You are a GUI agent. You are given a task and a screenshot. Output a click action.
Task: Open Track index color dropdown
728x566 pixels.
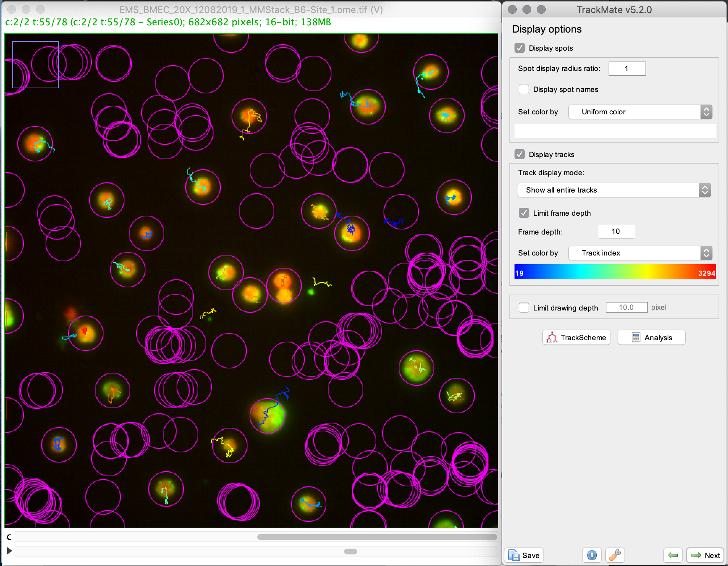pos(640,253)
